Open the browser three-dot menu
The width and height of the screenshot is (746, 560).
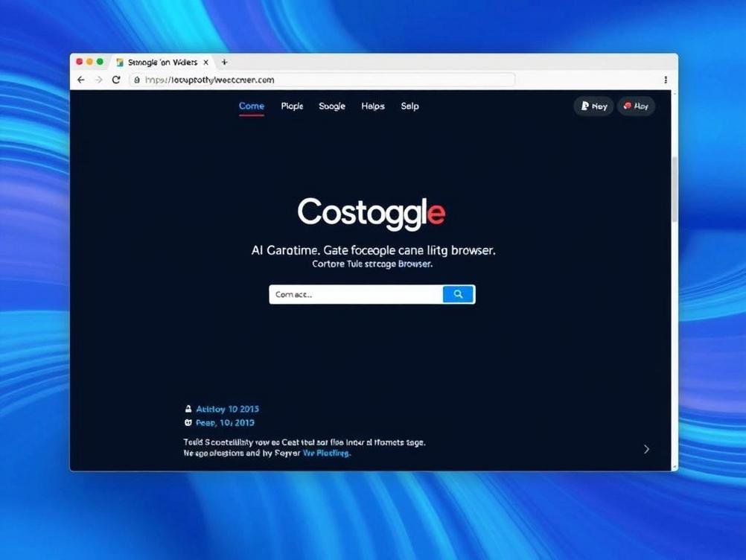666,80
